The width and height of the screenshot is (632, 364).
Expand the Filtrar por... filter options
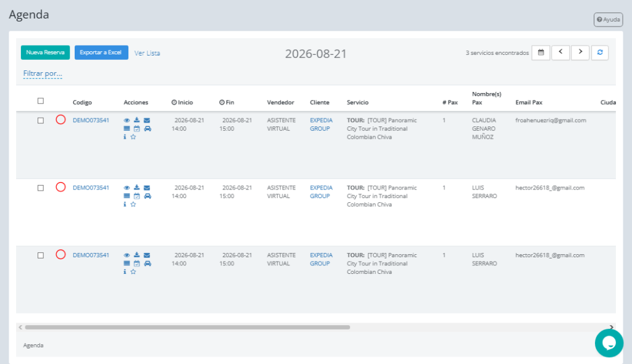[x=43, y=73]
